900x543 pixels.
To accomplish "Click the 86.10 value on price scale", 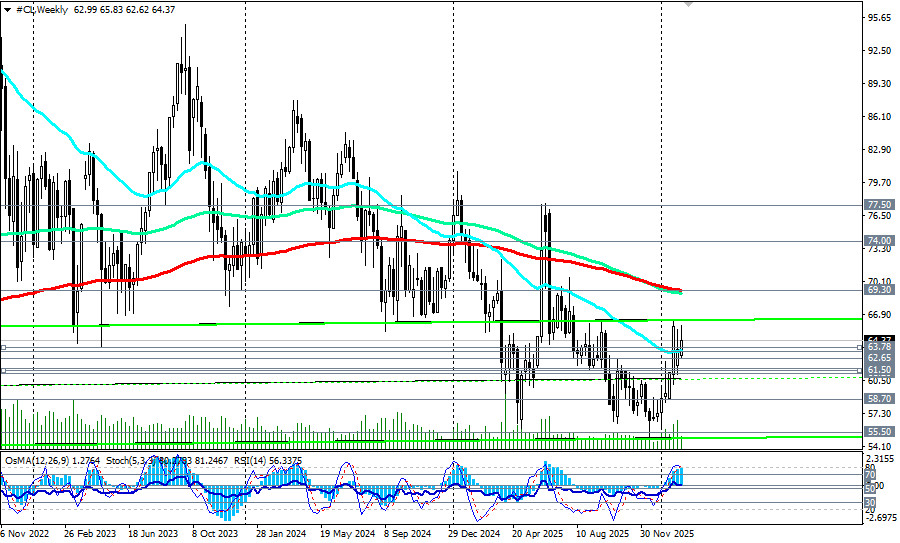I will point(880,117).
